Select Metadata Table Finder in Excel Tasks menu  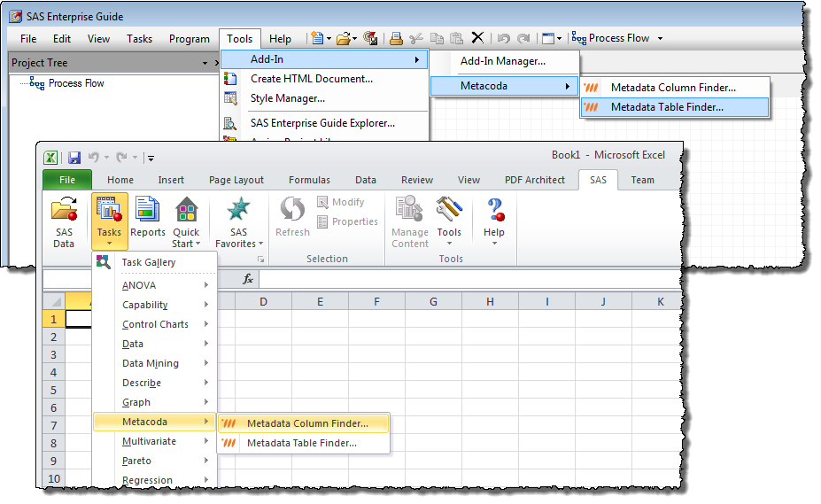pos(304,443)
